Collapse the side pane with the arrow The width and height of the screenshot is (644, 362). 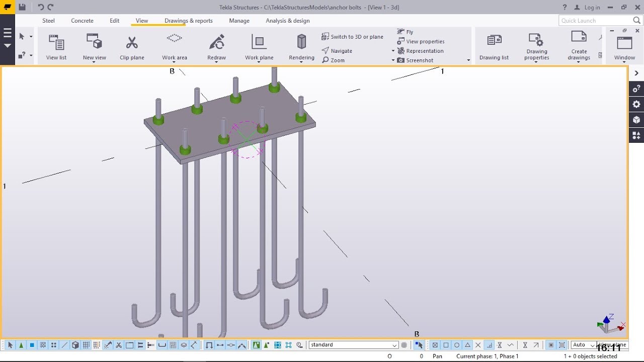point(636,73)
